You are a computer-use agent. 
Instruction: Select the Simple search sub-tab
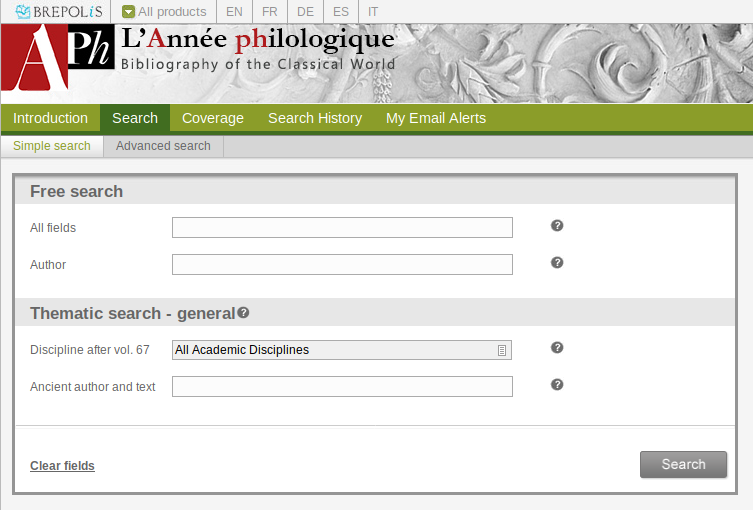[x=52, y=146]
